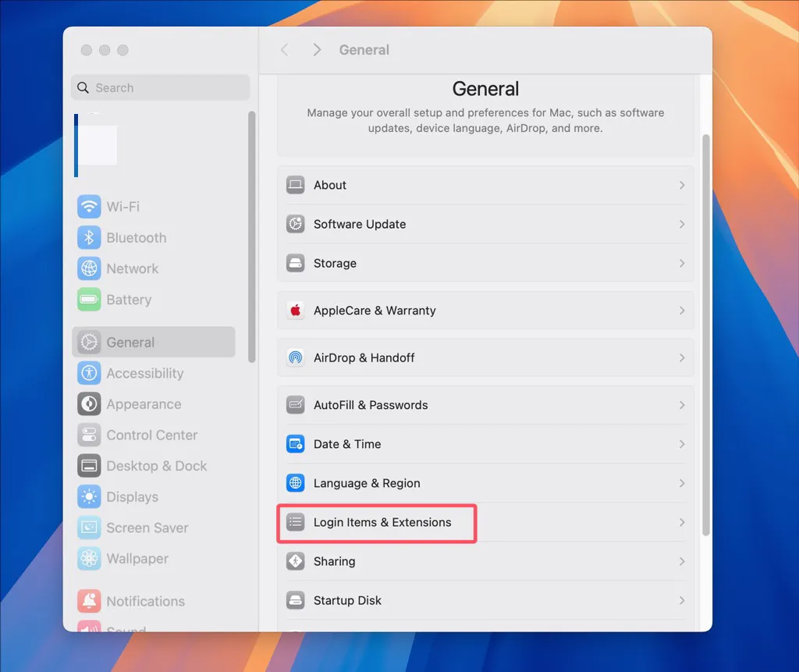Click the Notifications bell icon
Screen dimensions: 799x672
coord(89,601)
